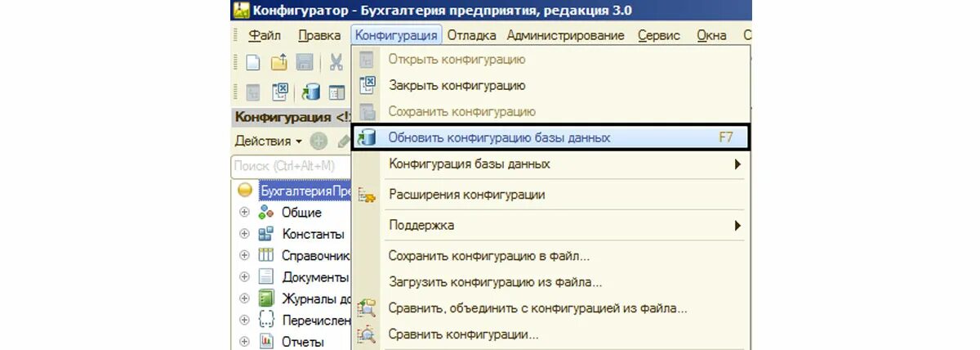This screenshot has width=980, height=350.
Task: Click the Общие node's colored dots icon
Action: pos(266,212)
